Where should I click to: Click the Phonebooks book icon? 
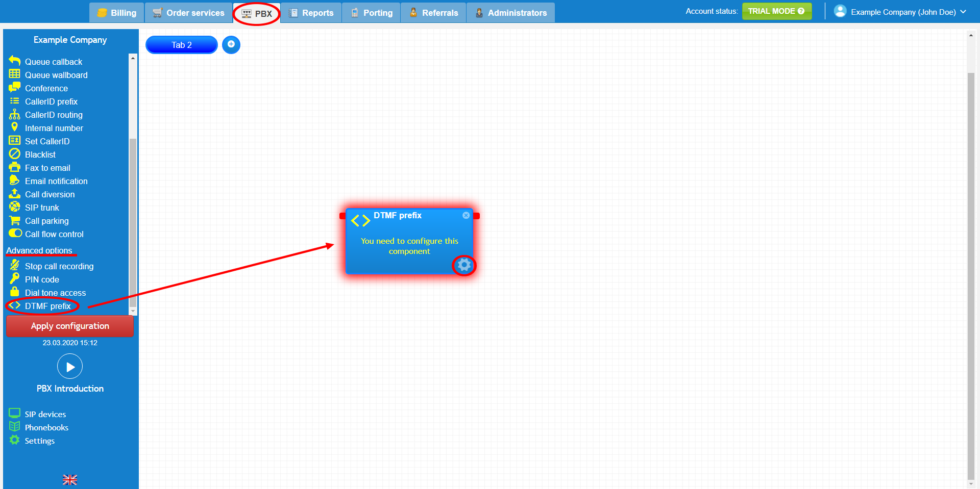coord(14,427)
